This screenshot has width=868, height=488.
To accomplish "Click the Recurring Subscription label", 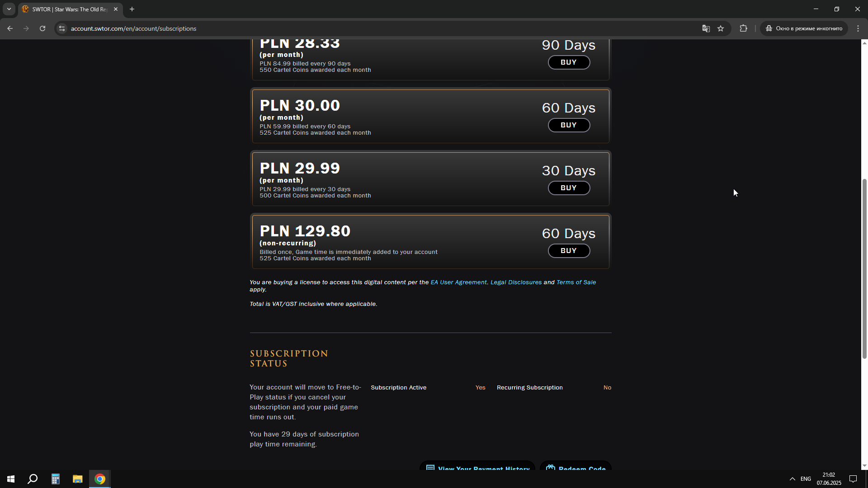I will click(530, 388).
